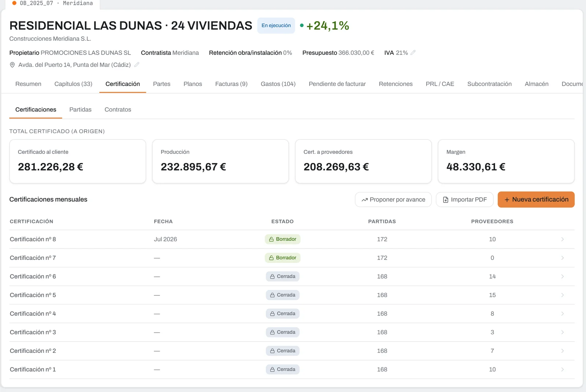Click the location pin icon by address
This screenshot has height=392, width=586.
12,65
